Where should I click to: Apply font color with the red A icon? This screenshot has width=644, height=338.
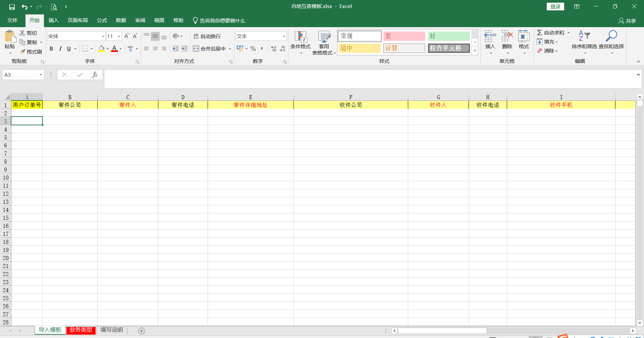pos(114,49)
